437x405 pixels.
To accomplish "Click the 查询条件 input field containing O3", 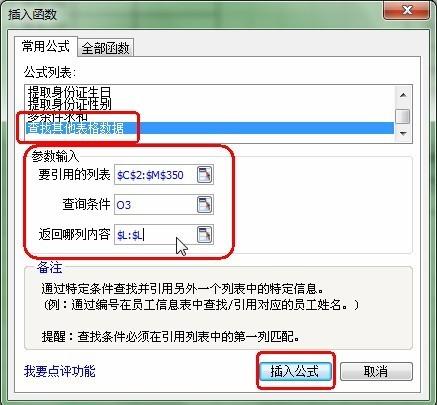I will click(x=155, y=205).
